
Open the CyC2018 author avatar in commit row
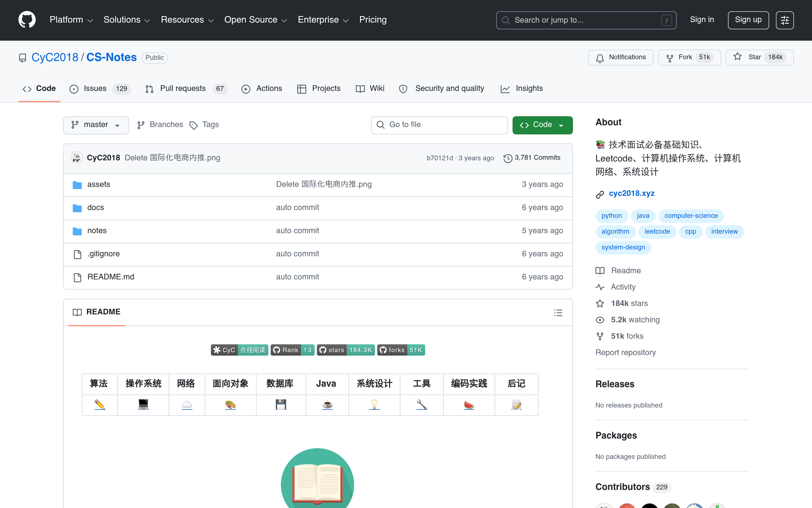click(x=76, y=158)
